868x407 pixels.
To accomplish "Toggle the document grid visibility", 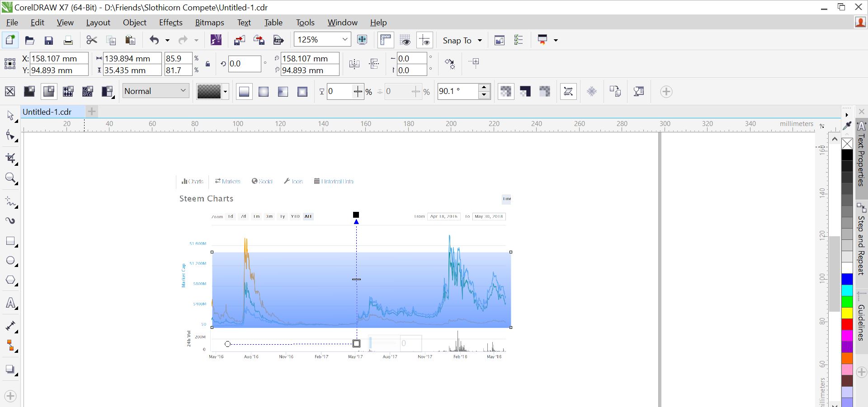I will tap(405, 40).
